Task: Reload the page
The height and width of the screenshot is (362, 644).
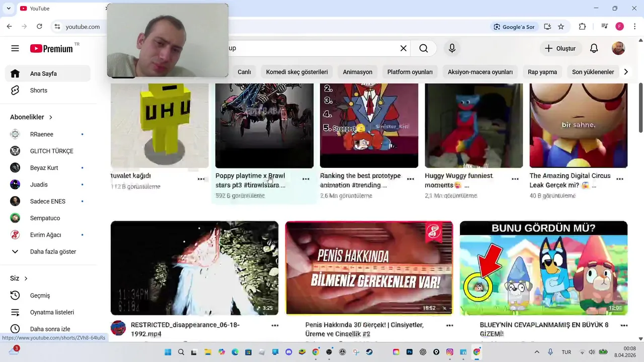Action: [x=39, y=27]
